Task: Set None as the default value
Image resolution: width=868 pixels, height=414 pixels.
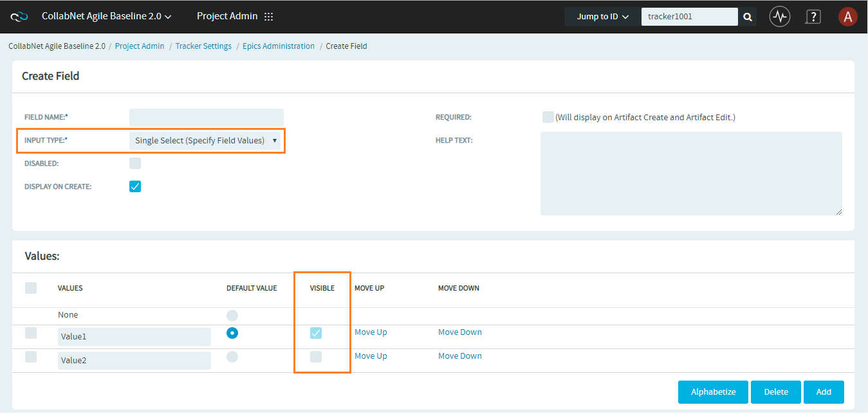Action: [232, 316]
